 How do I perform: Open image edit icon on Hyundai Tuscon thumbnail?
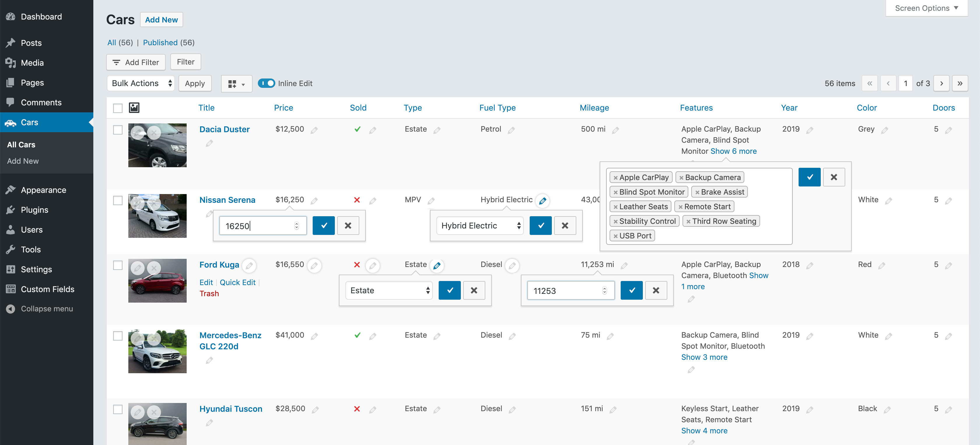point(137,412)
